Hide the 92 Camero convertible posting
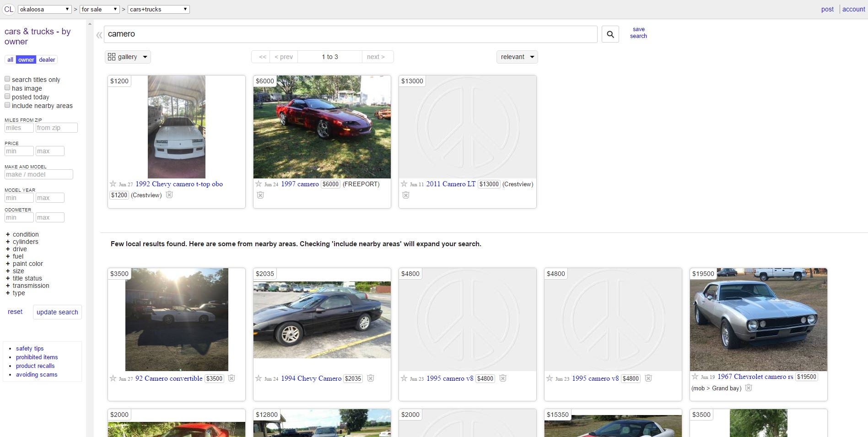Image resolution: width=868 pixels, height=437 pixels. coord(232,378)
